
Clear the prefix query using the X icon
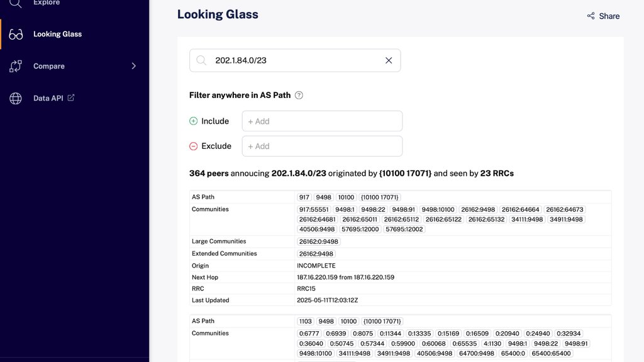tap(390, 60)
